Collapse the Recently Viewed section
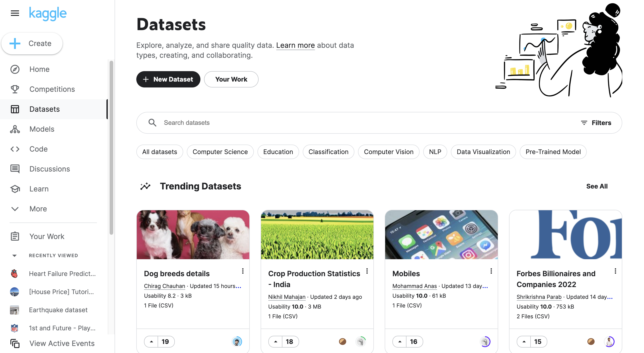 pos(14,255)
